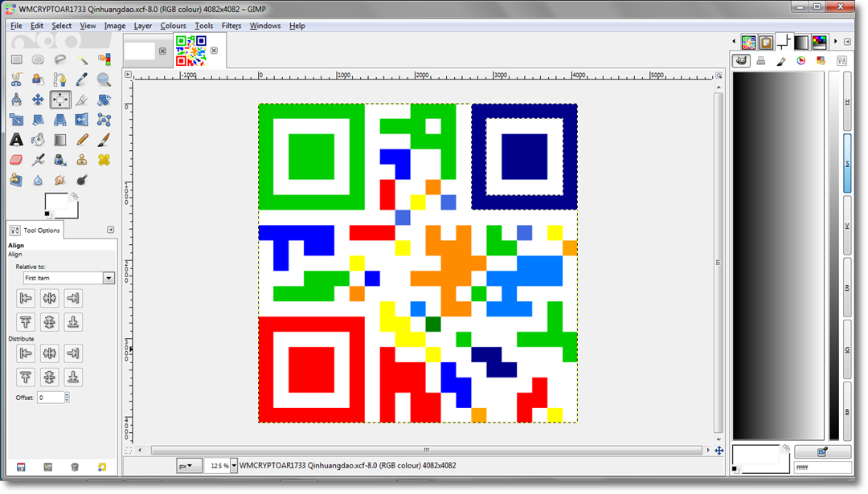Viewport: 868px width, 494px height.
Task: Select the Ellipse Select tool
Action: (39, 59)
